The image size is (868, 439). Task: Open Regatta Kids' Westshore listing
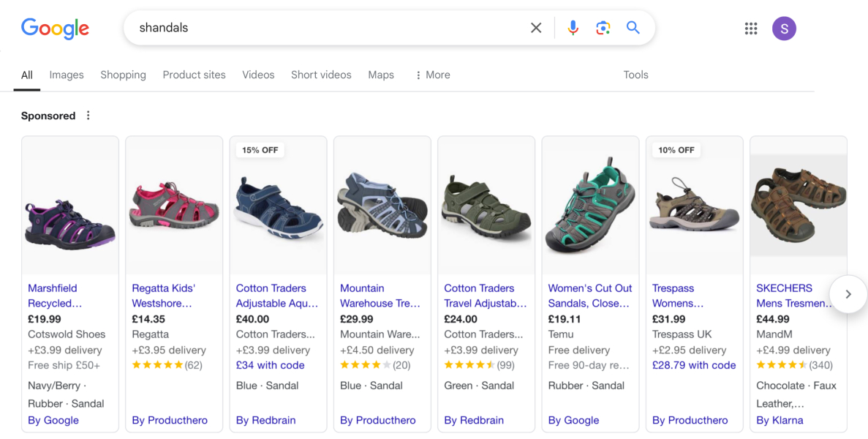[163, 296]
